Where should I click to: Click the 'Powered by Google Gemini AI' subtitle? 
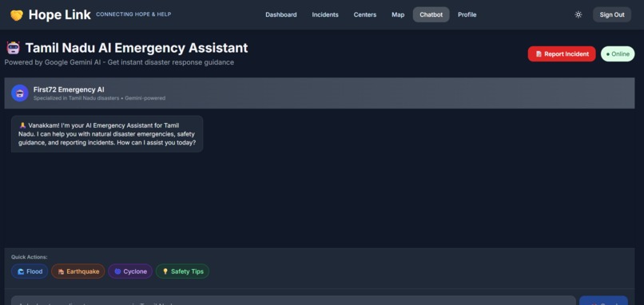[x=119, y=62]
